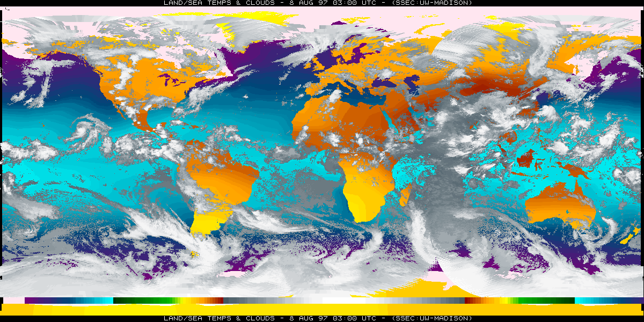The height and width of the screenshot is (322, 644).
Task: Click on the Australia landmass
Action: (558, 207)
